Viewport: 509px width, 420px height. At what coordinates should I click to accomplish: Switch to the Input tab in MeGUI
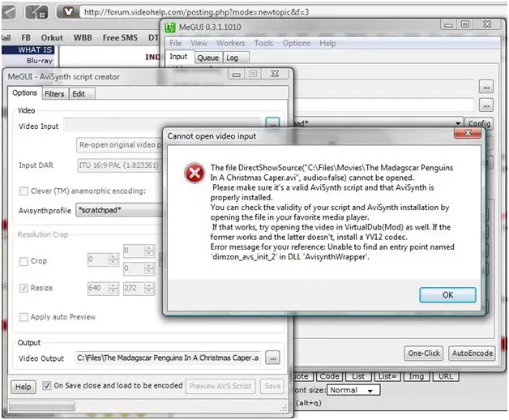point(178,57)
